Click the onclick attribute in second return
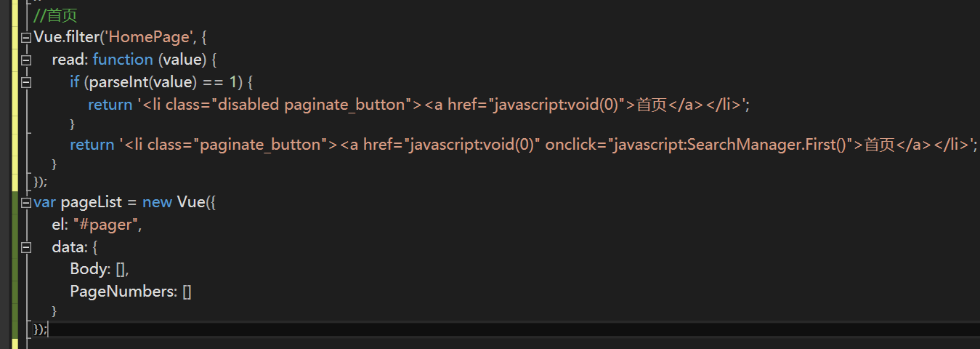Image resolution: width=980 pixels, height=349 pixels. point(570,145)
